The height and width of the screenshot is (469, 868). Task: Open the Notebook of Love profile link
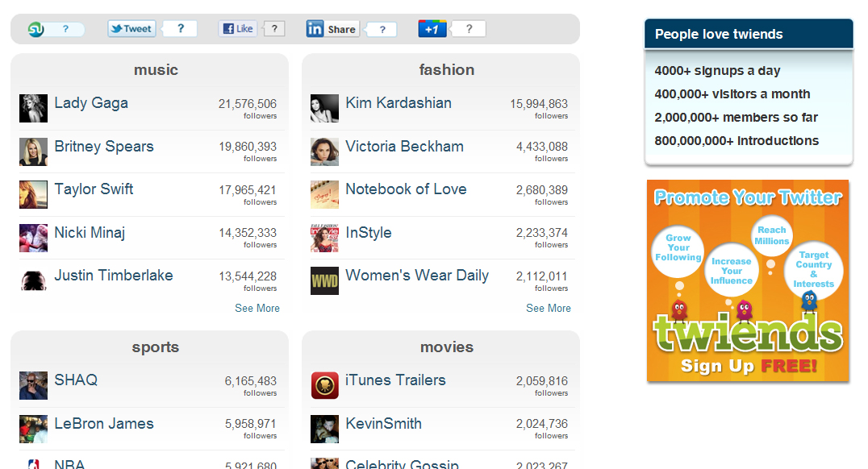pos(406,189)
